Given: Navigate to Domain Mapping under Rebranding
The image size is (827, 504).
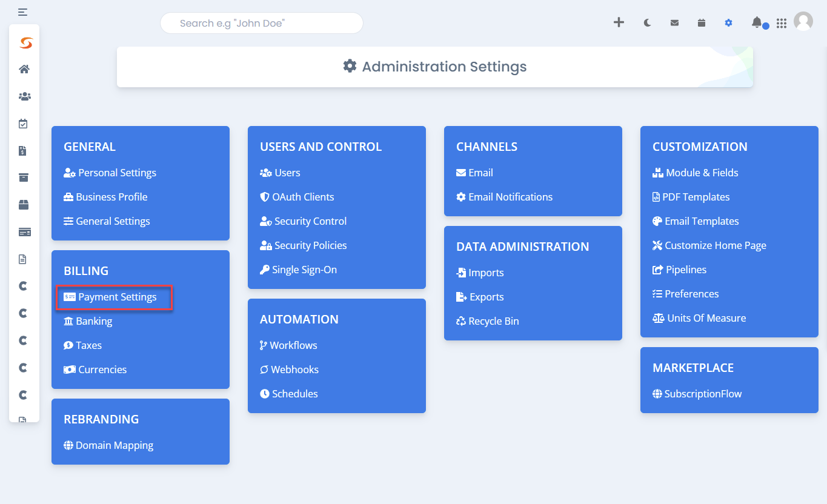Looking at the screenshot, I should [113, 445].
